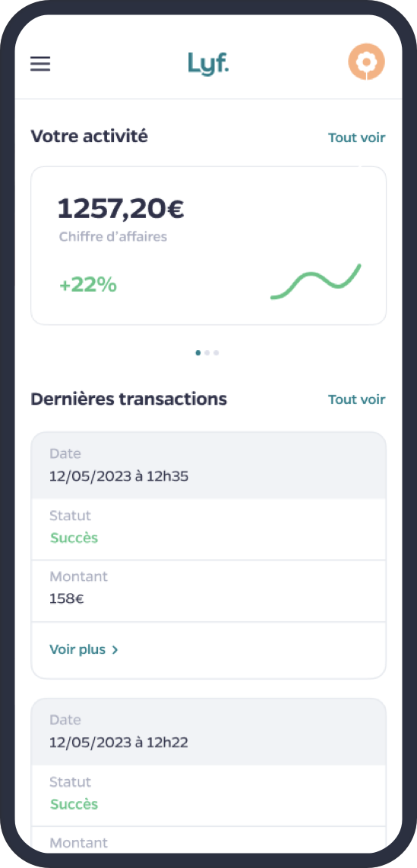417x868 pixels.
Task: Select the 12/05/2023 à 12h35 date header
Action: [208, 466]
